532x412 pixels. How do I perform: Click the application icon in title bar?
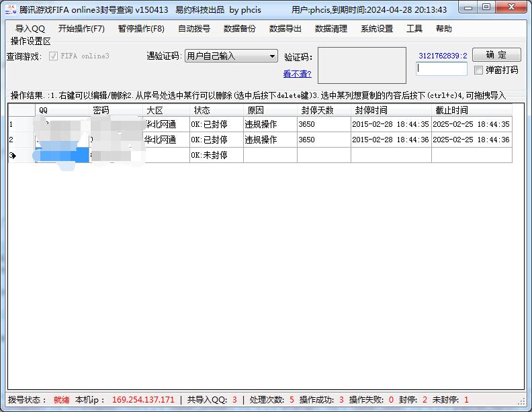pyautogui.click(x=11, y=9)
